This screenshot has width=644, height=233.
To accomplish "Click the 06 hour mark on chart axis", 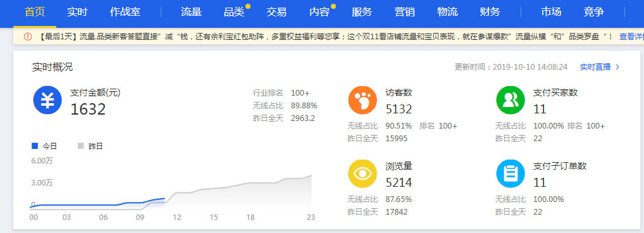I will tap(104, 217).
